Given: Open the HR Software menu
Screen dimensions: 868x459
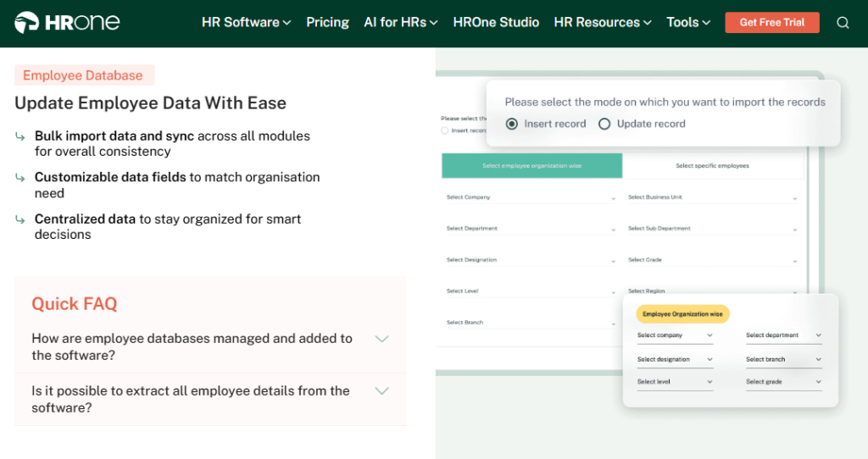Looking at the screenshot, I should [247, 22].
